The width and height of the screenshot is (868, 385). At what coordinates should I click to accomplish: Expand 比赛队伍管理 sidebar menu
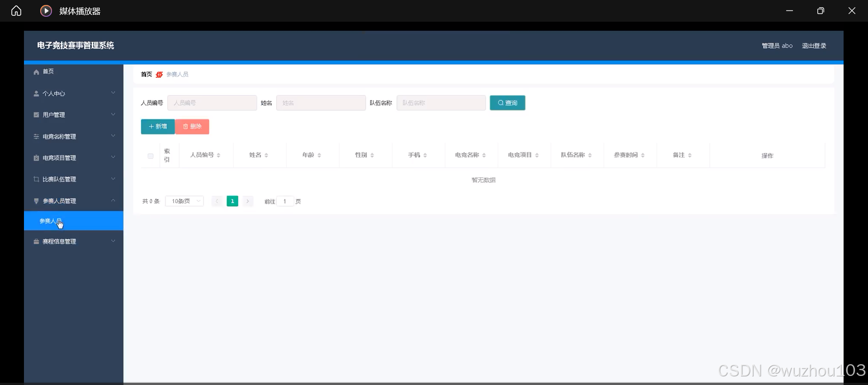[x=74, y=179]
